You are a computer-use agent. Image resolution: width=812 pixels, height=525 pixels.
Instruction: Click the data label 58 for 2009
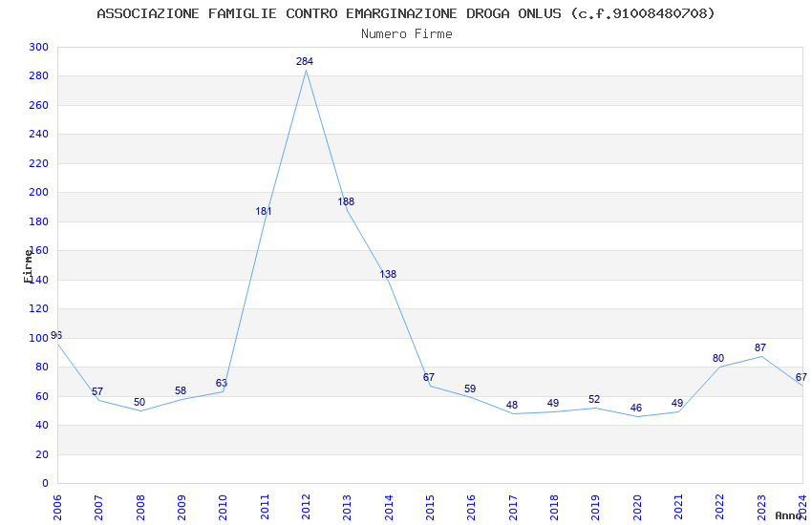coord(181,390)
